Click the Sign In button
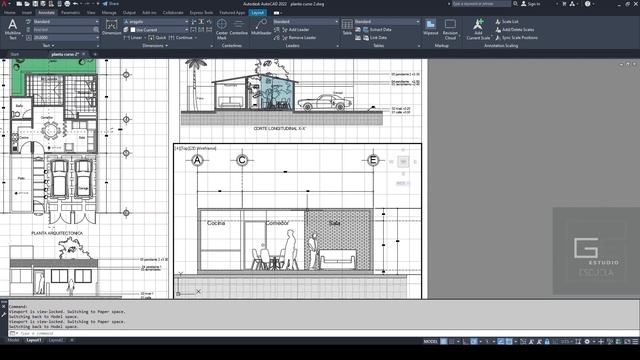Screen dimensions: 640x360 (x=530, y=4)
